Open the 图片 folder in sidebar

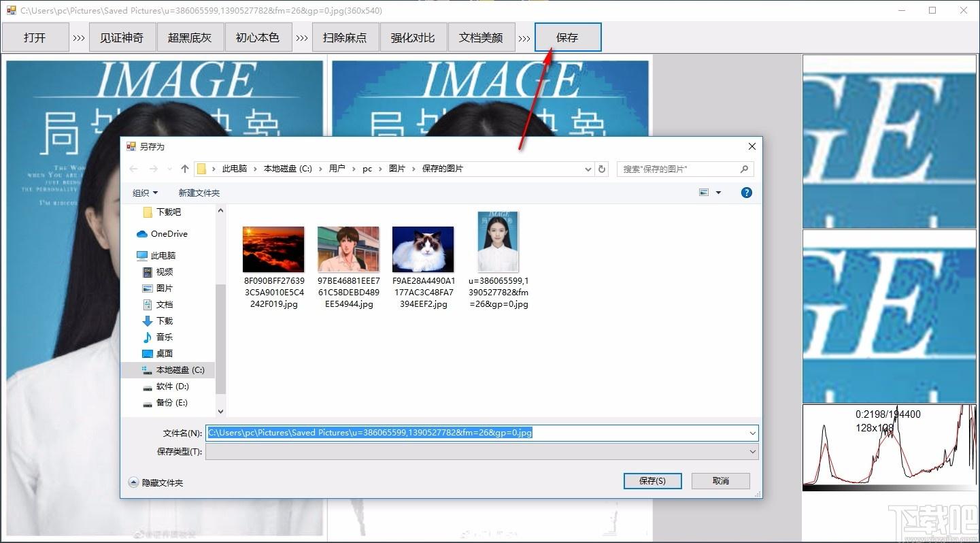coord(158,289)
